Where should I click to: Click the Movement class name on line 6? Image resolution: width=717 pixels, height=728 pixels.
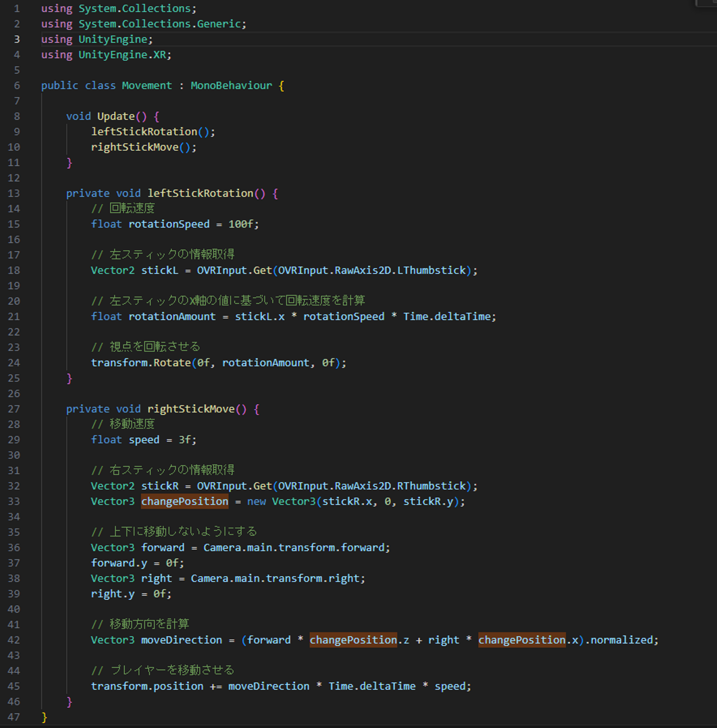click(146, 86)
